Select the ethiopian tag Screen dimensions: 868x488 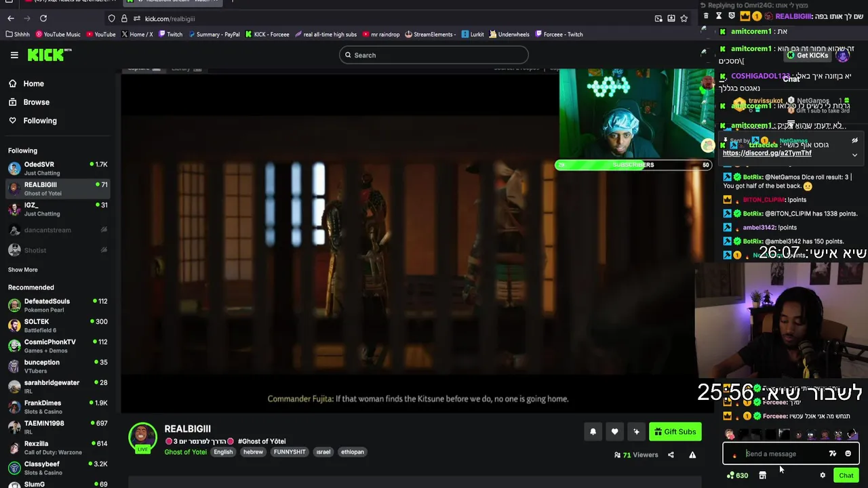[353, 452]
